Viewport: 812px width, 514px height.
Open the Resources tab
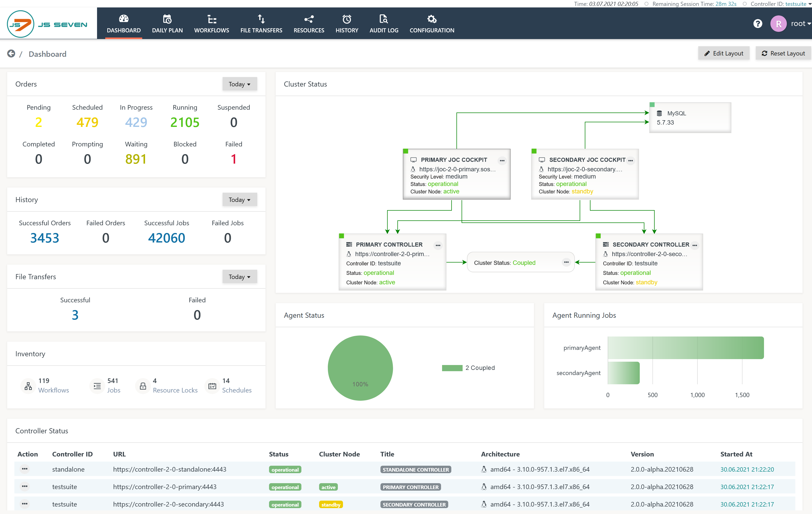point(309,24)
